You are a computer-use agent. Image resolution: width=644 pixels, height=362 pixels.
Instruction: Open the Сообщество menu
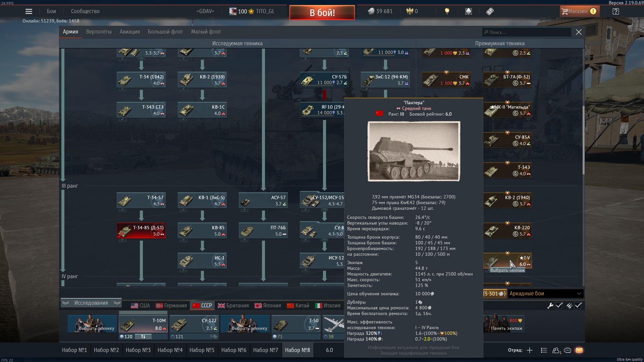(85, 11)
